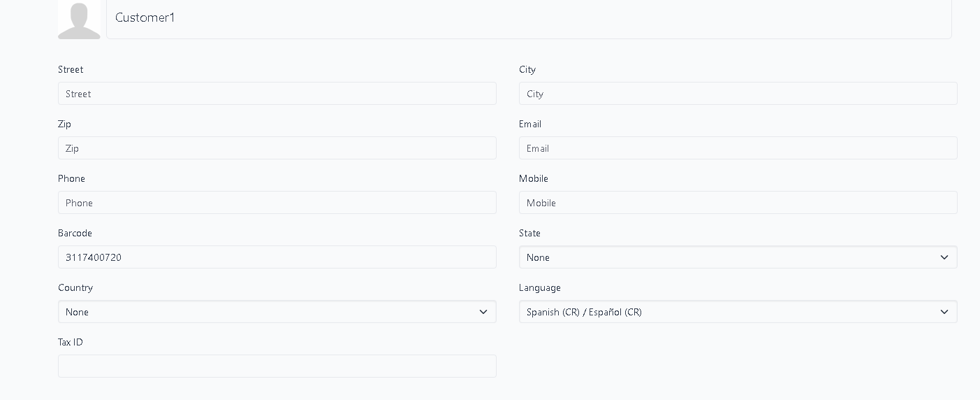Focus the Email input field

pyautogui.click(x=738, y=148)
